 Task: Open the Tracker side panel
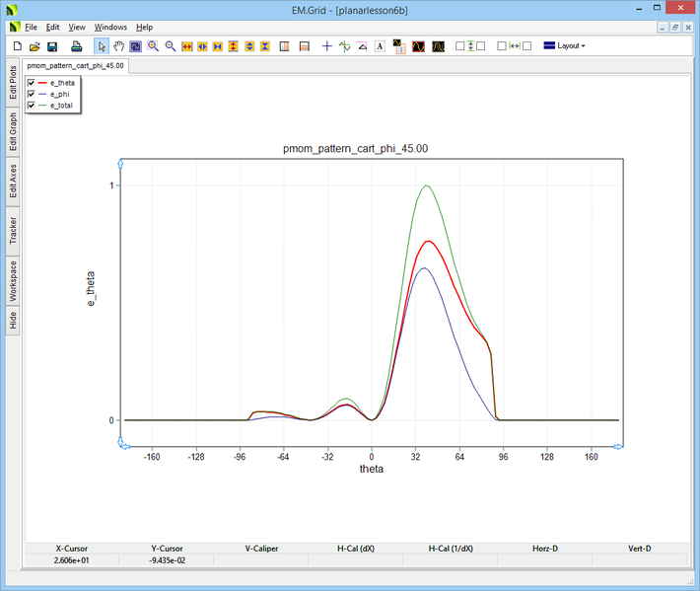tap(13, 231)
